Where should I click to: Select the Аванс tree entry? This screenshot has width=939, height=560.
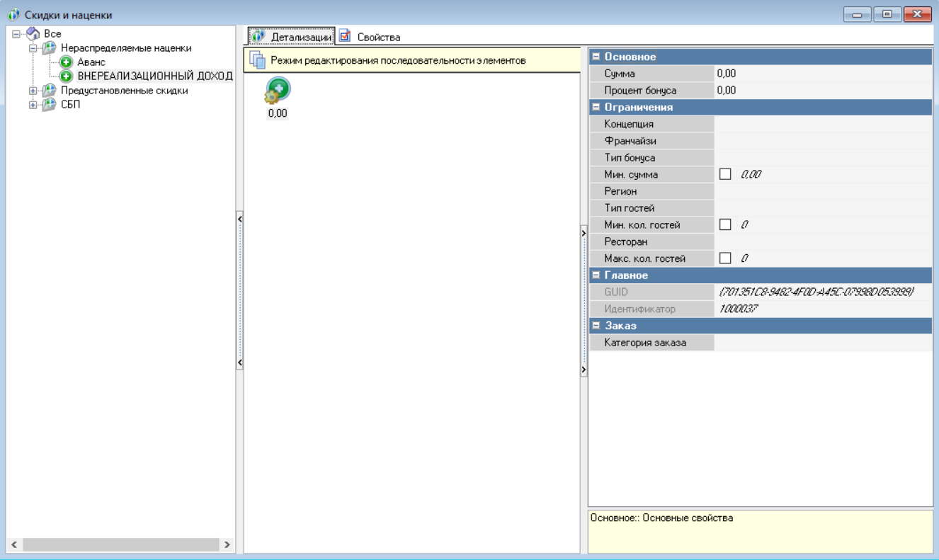click(x=91, y=62)
